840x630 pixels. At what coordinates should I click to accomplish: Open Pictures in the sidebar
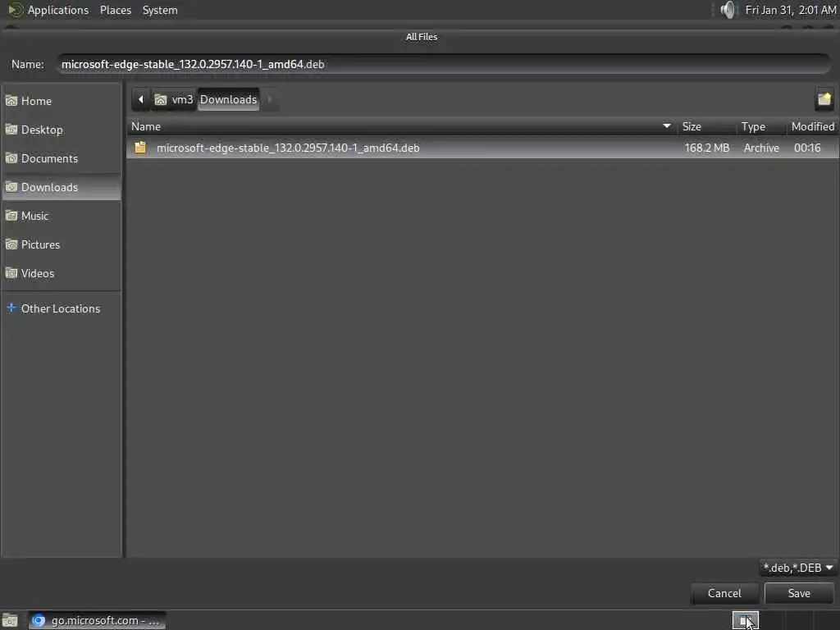[x=62, y=244]
